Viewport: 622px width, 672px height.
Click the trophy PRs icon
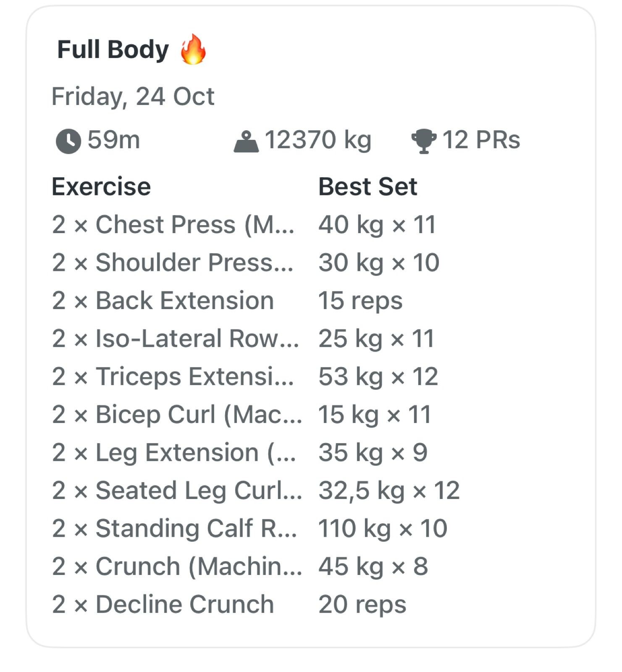click(x=423, y=141)
